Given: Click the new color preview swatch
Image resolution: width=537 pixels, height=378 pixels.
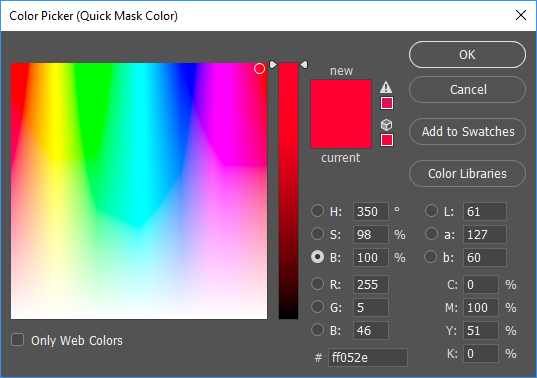Looking at the screenshot, I should (x=341, y=97).
